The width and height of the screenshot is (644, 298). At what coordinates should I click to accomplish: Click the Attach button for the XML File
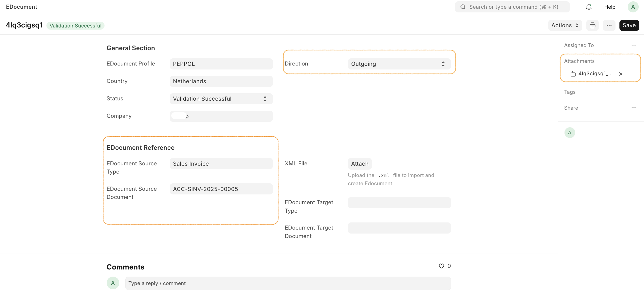tap(359, 164)
